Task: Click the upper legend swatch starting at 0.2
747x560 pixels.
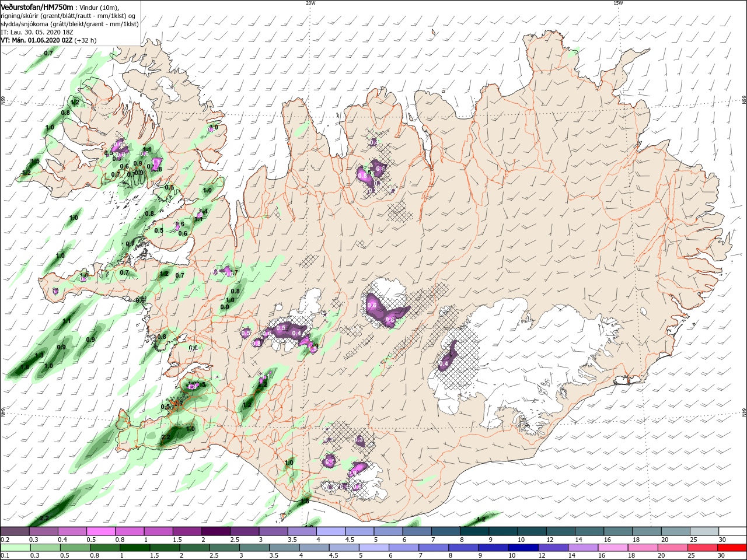Action: [x=15, y=531]
